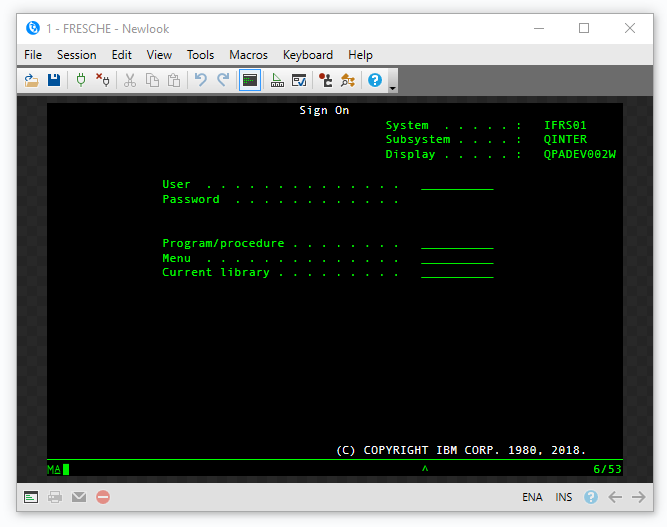Click the IBM copyright line
Image resolution: width=667 pixels, height=527 pixels.
(461, 450)
